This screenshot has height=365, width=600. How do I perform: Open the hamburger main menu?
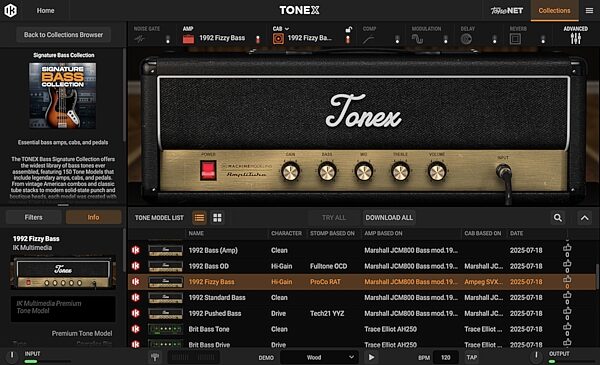[x=589, y=11]
